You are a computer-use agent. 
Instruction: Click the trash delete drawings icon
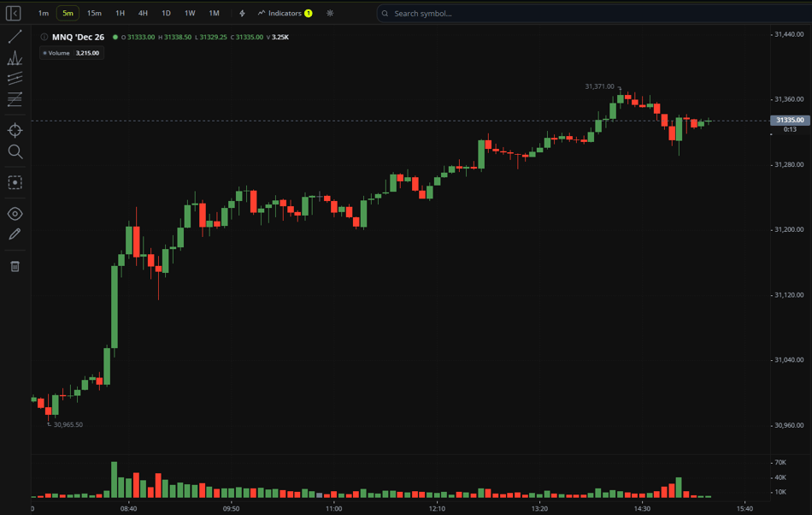(x=15, y=266)
